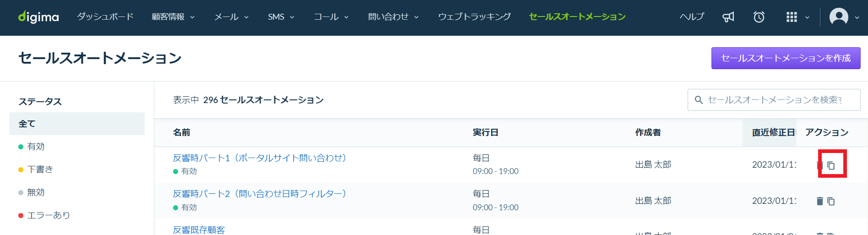Expand the 問い合わせ dropdown menu
Image resolution: width=868 pixels, height=235 pixels.
pyautogui.click(x=393, y=17)
